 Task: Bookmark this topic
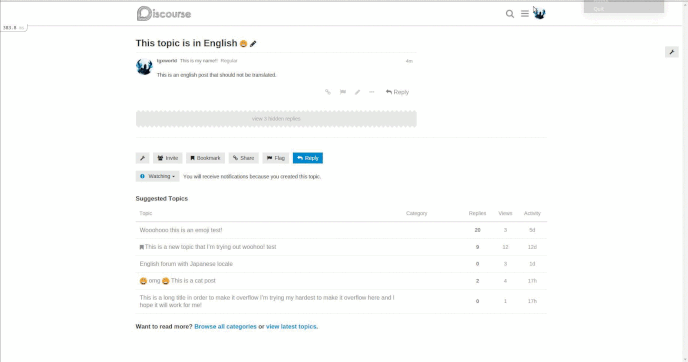pyautogui.click(x=205, y=158)
